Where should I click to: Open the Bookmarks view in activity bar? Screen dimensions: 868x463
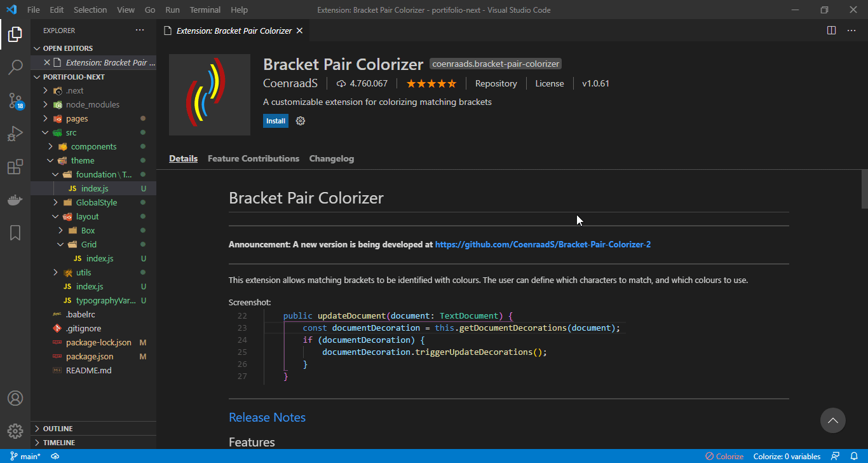pos(15,233)
